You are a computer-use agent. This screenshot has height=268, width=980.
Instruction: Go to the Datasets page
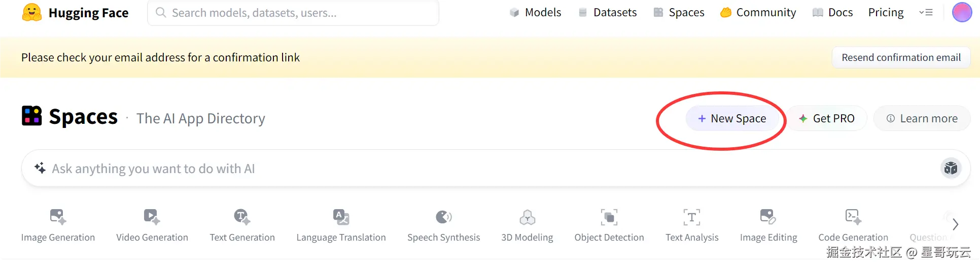coord(608,13)
